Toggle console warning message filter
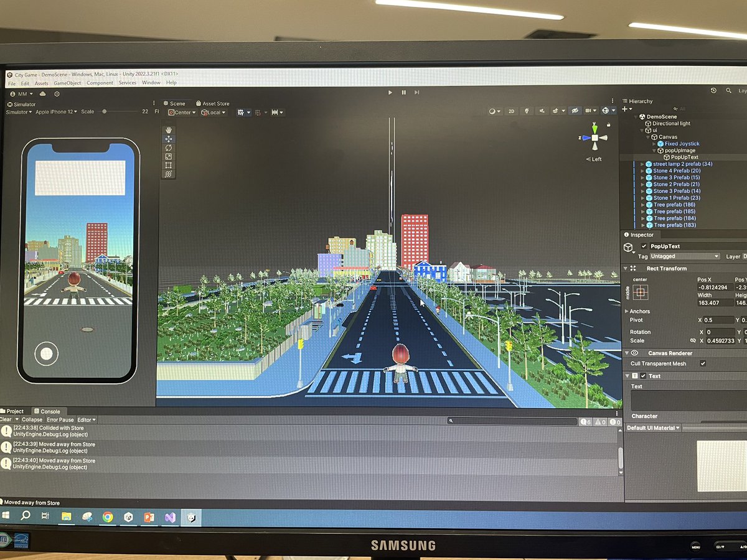The width and height of the screenshot is (747, 560). (600, 422)
